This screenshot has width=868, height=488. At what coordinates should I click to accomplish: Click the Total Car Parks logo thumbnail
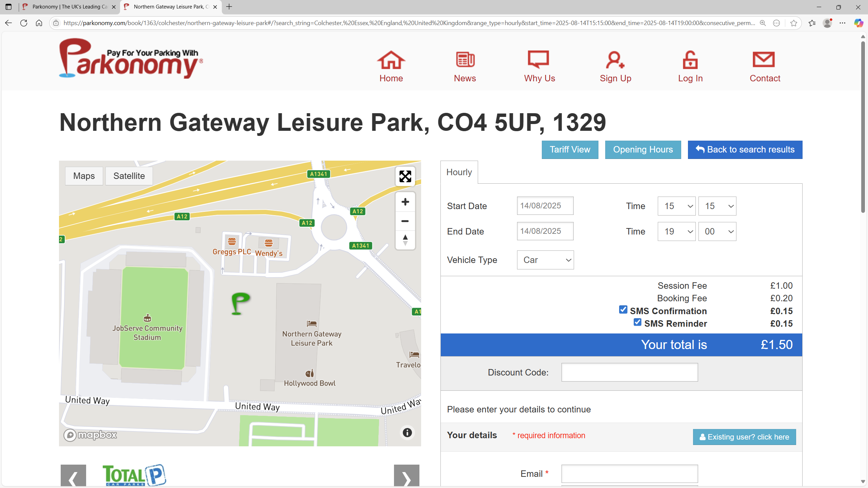[x=134, y=475]
